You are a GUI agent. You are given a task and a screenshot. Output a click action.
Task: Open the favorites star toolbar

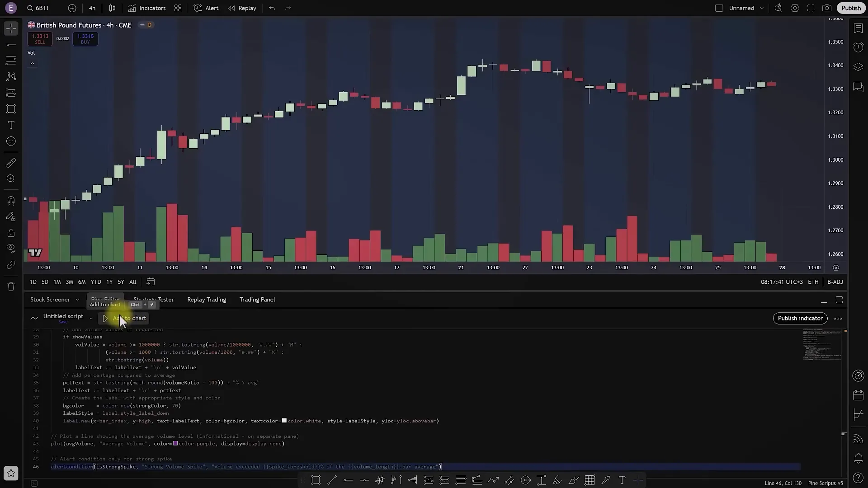coord(11,473)
